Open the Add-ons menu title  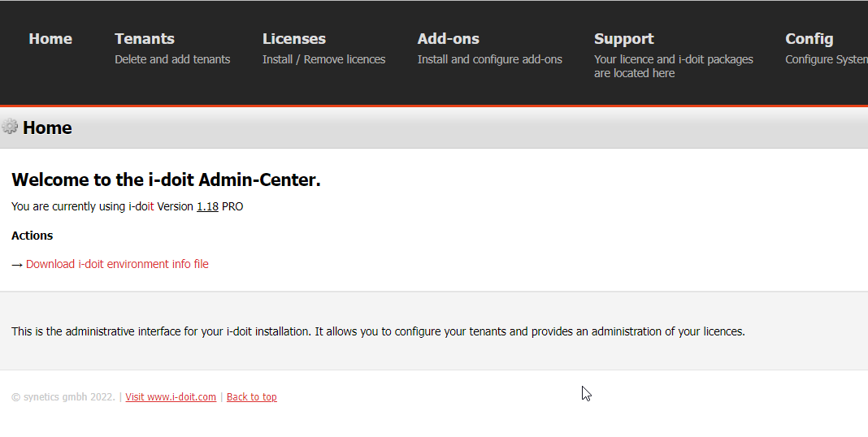pyautogui.click(x=449, y=39)
